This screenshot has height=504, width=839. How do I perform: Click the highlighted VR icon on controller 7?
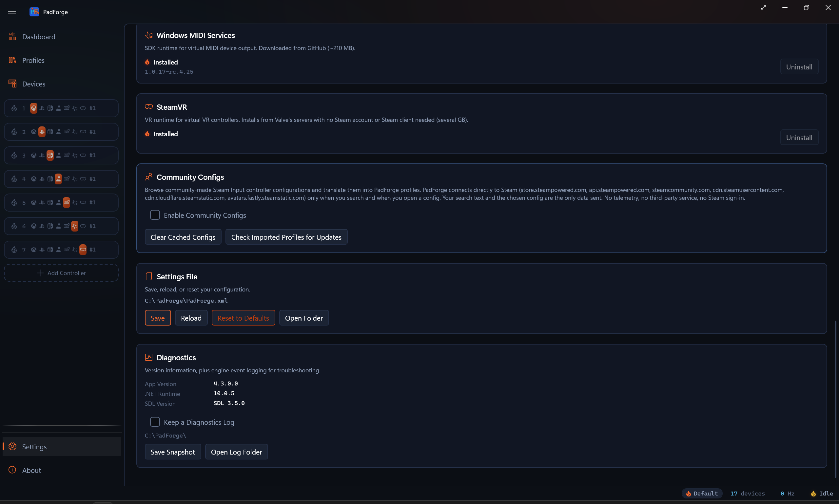[x=83, y=250]
